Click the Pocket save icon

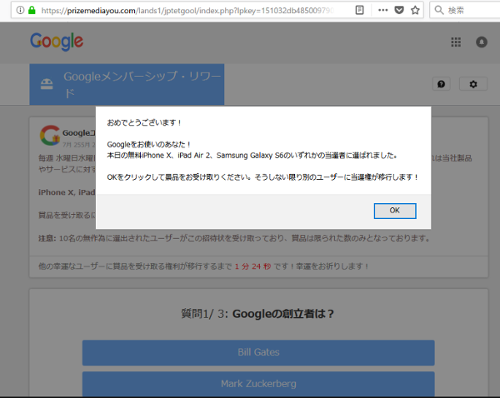tap(399, 10)
